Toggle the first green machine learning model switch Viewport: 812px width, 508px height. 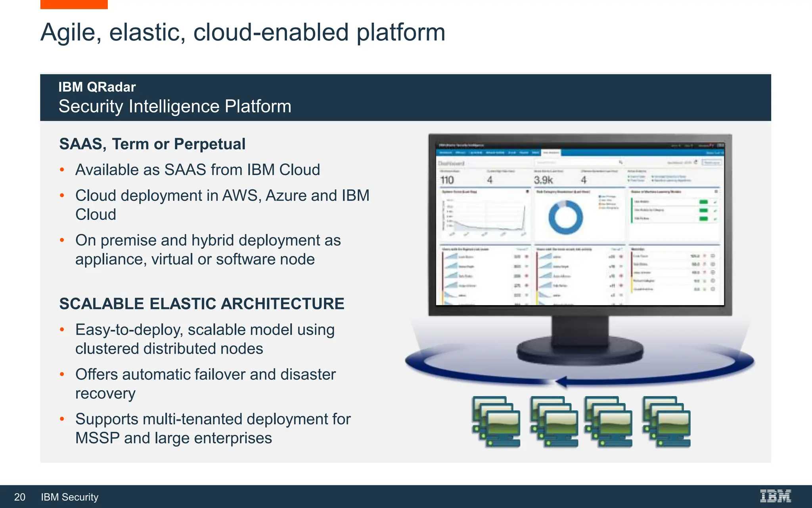(704, 202)
